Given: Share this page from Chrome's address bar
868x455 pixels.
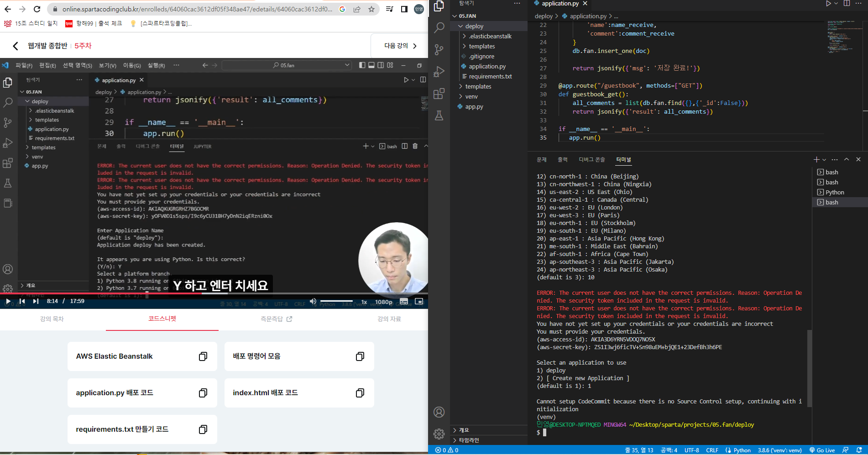Looking at the screenshot, I should pyautogui.click(x=357, y=9).
